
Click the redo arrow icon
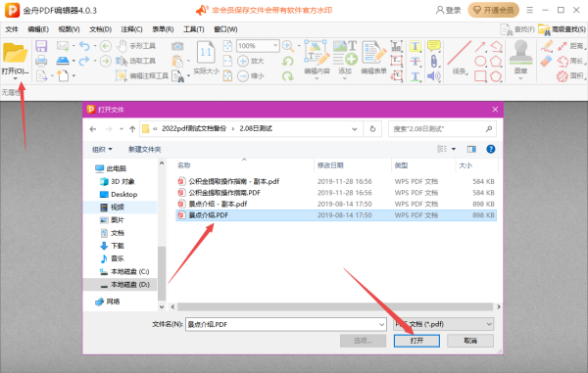click(84, 61)
